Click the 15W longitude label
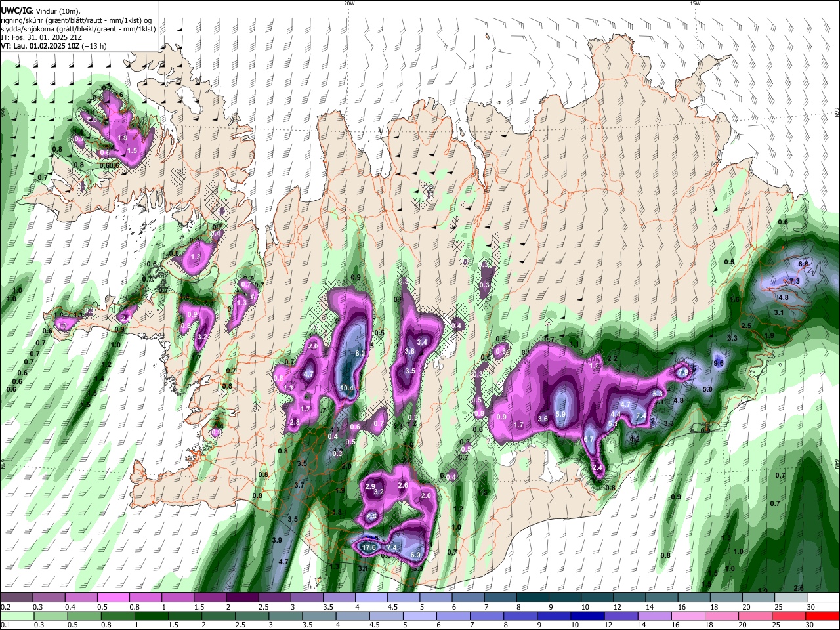Viewport: 840px width, 630px height. 695,3
